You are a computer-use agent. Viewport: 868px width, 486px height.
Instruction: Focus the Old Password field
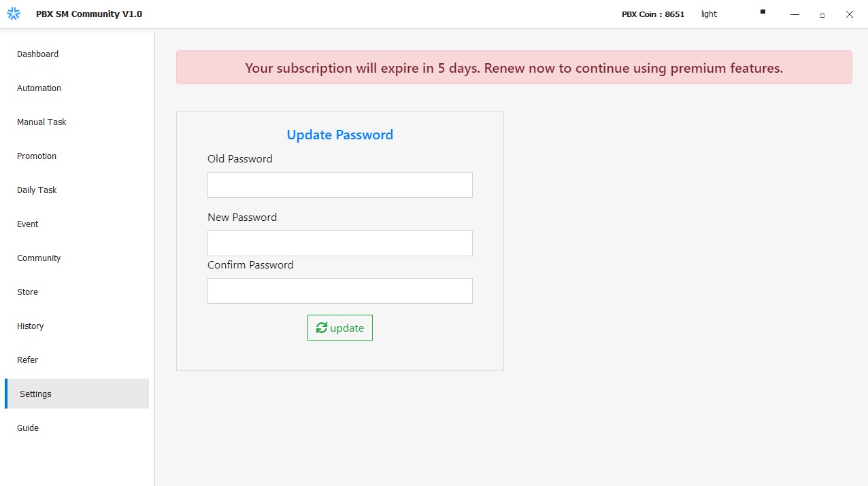tap(339, 185)
